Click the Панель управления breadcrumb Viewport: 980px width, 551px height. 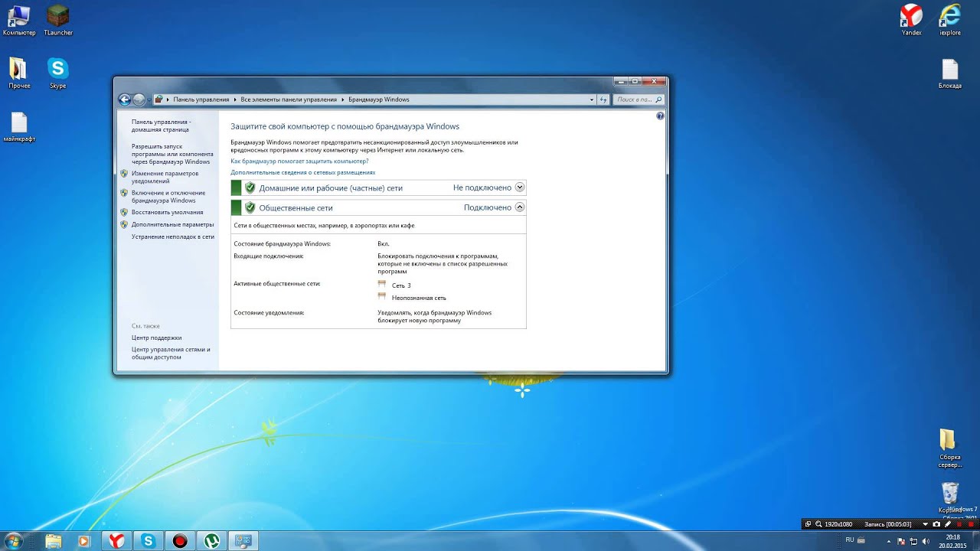201,99
